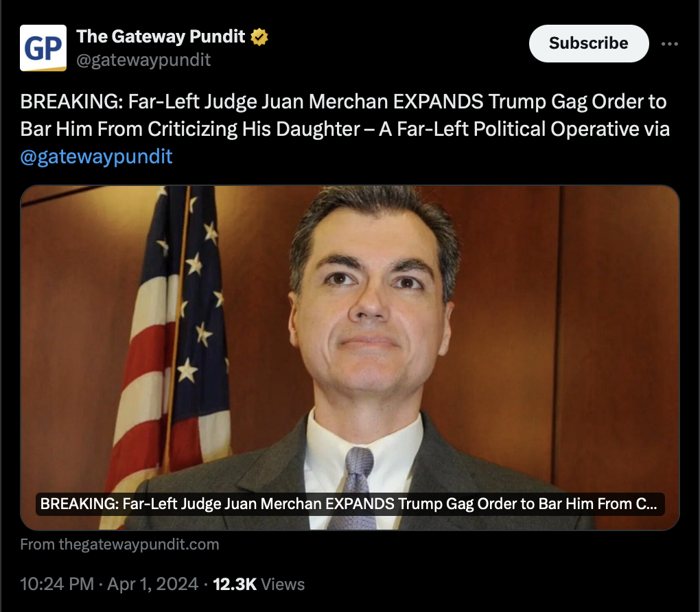Screen dimensions: 700x612
Task: Click the man's face in the photo
Action: 370,303
